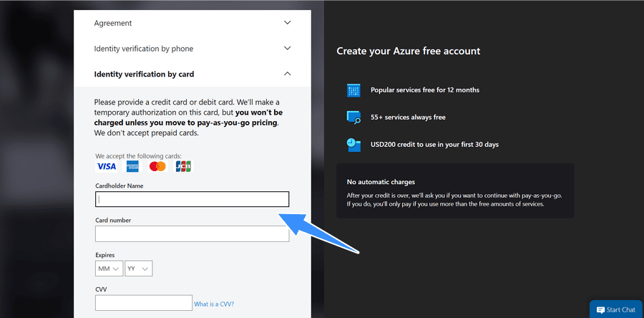Collapse Identity verification by card section
644x318 pixels.
pos(192,74)
